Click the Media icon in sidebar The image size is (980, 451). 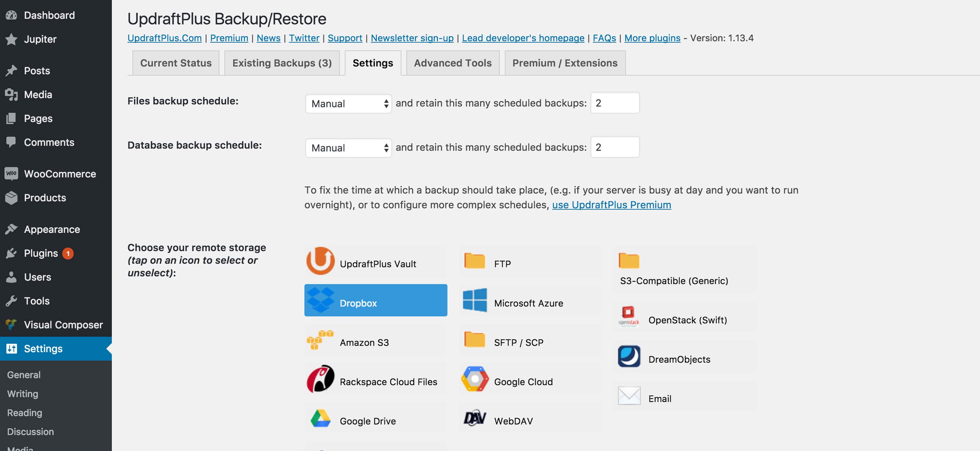(12, 94)
